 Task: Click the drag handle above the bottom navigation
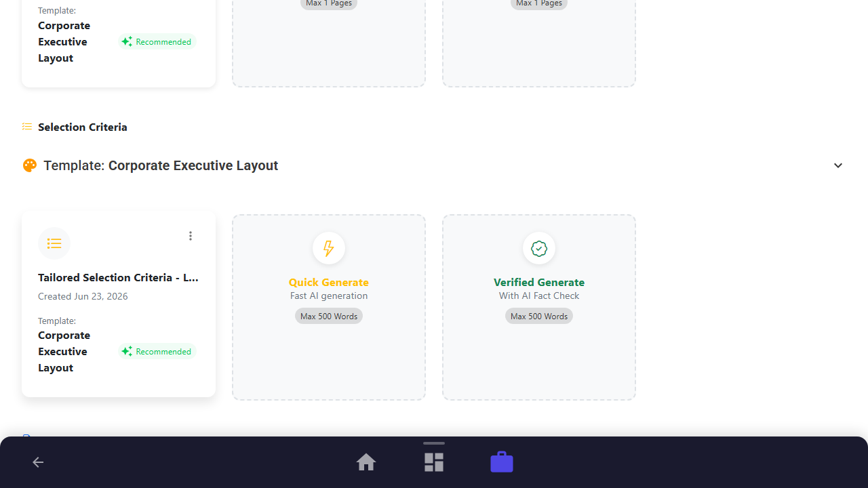coord(434,443)
